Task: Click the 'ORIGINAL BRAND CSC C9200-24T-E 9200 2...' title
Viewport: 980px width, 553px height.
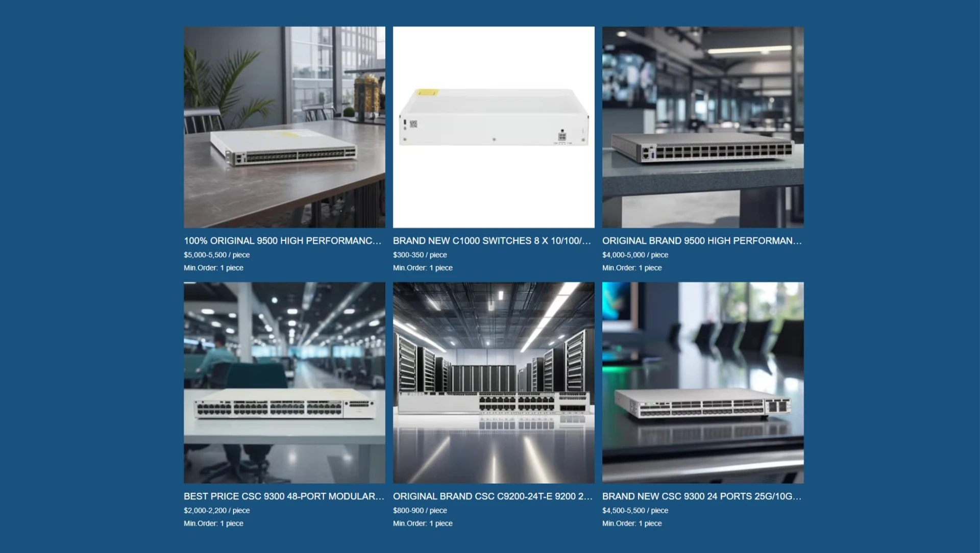Action: [493, 496]
